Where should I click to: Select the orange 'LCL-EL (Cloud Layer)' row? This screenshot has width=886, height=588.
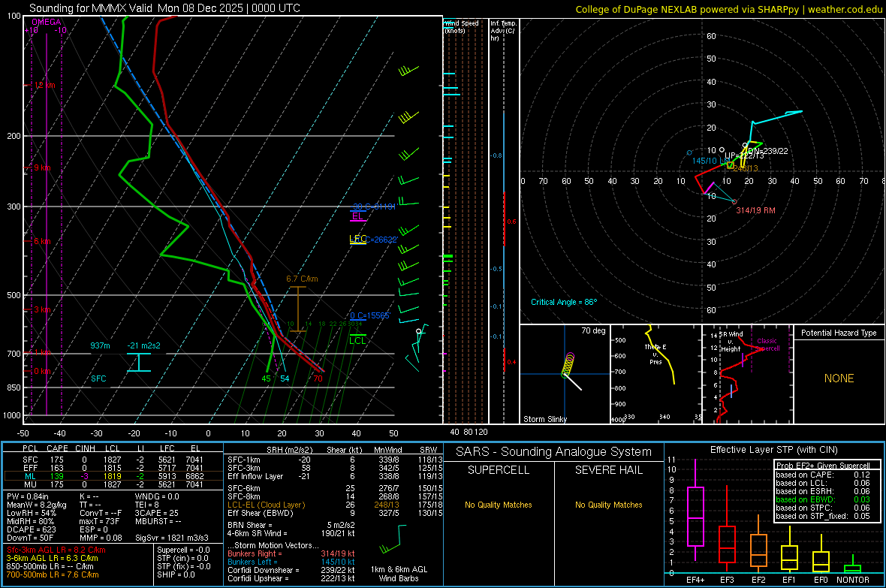pos(335,505)
